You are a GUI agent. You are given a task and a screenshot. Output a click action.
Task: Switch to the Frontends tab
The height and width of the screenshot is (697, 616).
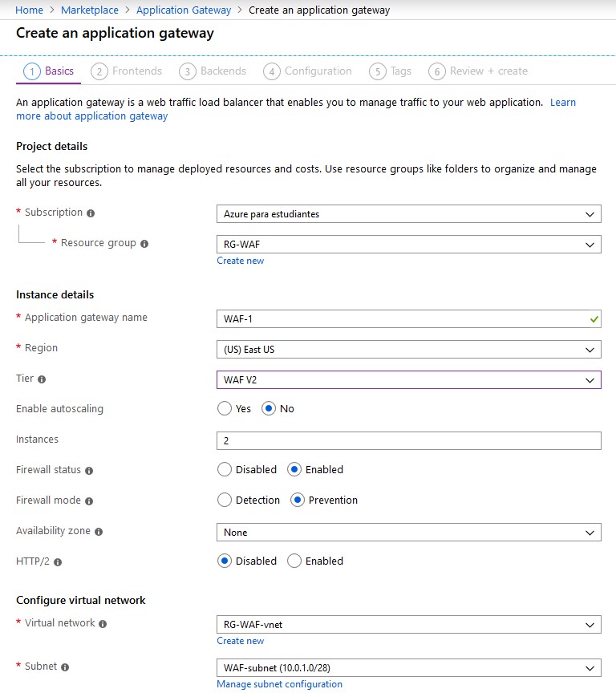tap(128, 71)
